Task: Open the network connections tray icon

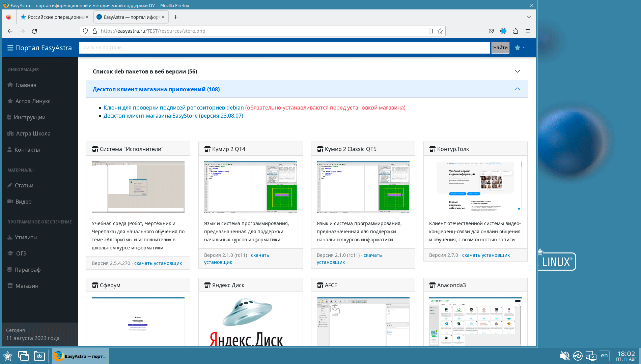Action: 591,356
